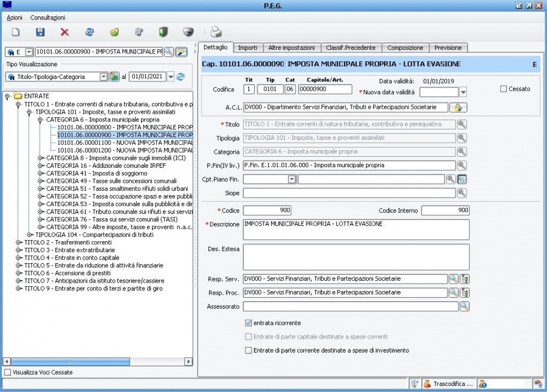Click into the Des. Estesa text area
Image resolution: width=547 pixels, height=392 pixels.
356,257
